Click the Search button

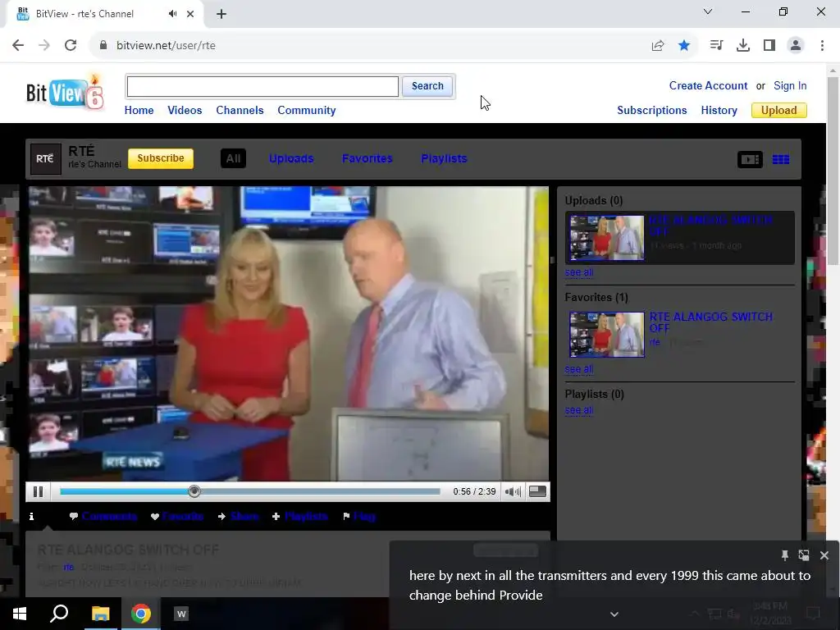coord(427,86)
